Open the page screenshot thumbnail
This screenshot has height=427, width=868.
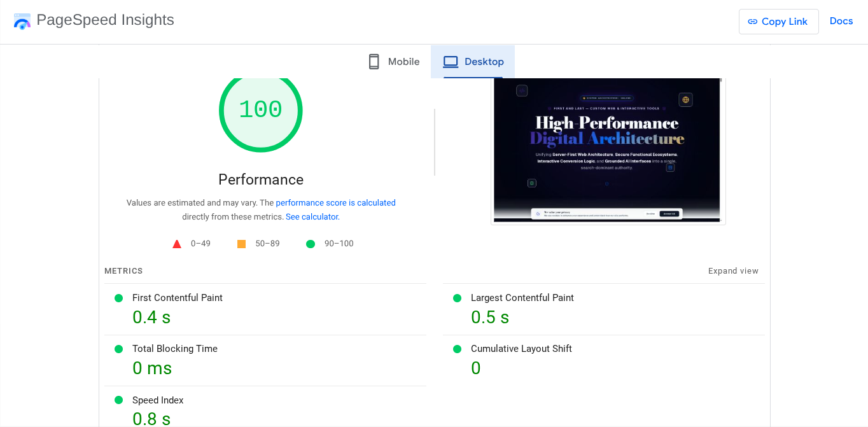(x=608, y=150)
